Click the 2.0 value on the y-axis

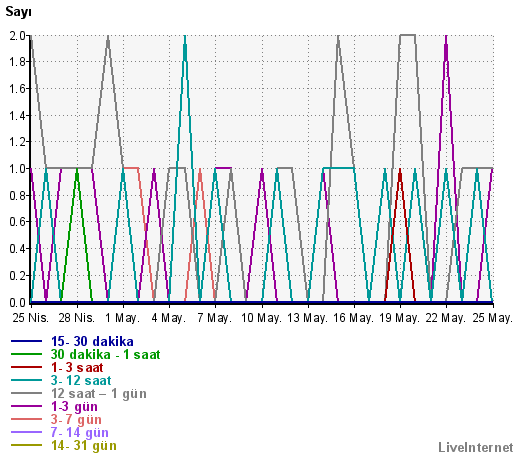18,35
